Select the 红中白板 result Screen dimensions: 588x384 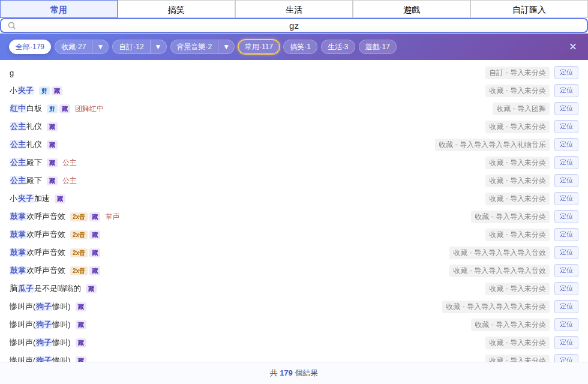[x=25, y=109]
